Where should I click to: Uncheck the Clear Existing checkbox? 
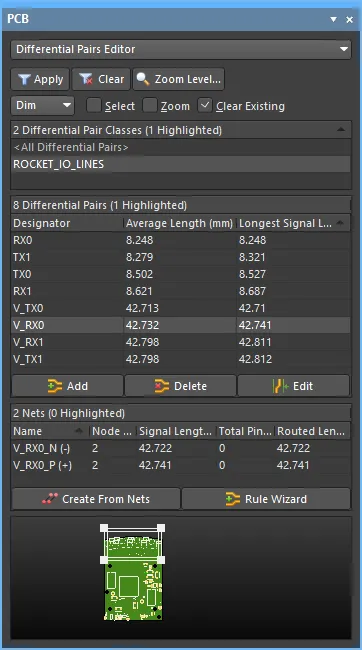(205, 106)
